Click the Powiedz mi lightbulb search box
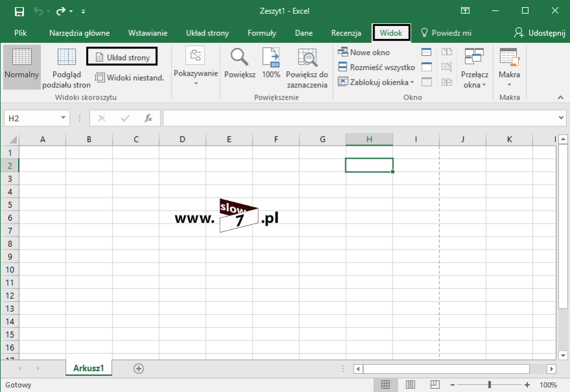570x392 pixels. coord(446,33)
